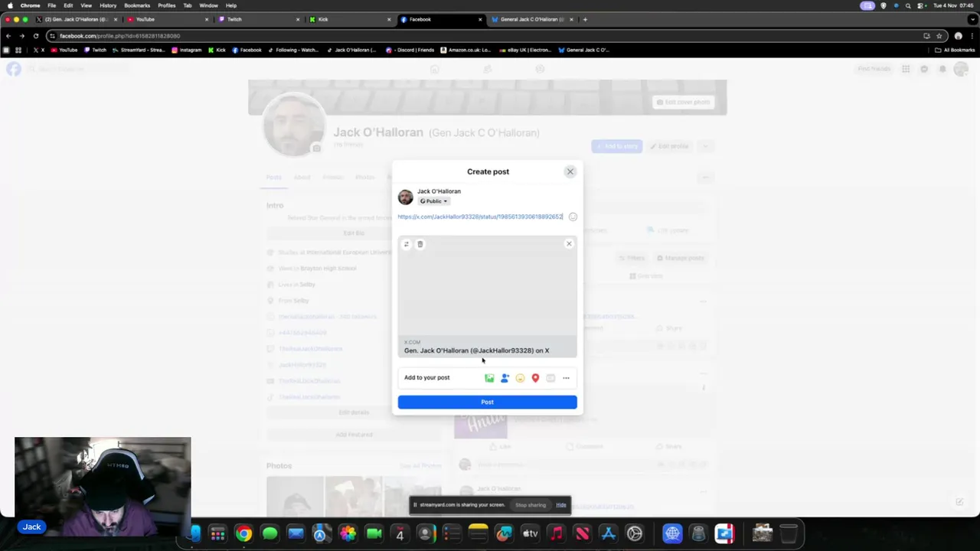Hide the screen sharing banner
Screen dimensions: 980x551
click(561, 505)
